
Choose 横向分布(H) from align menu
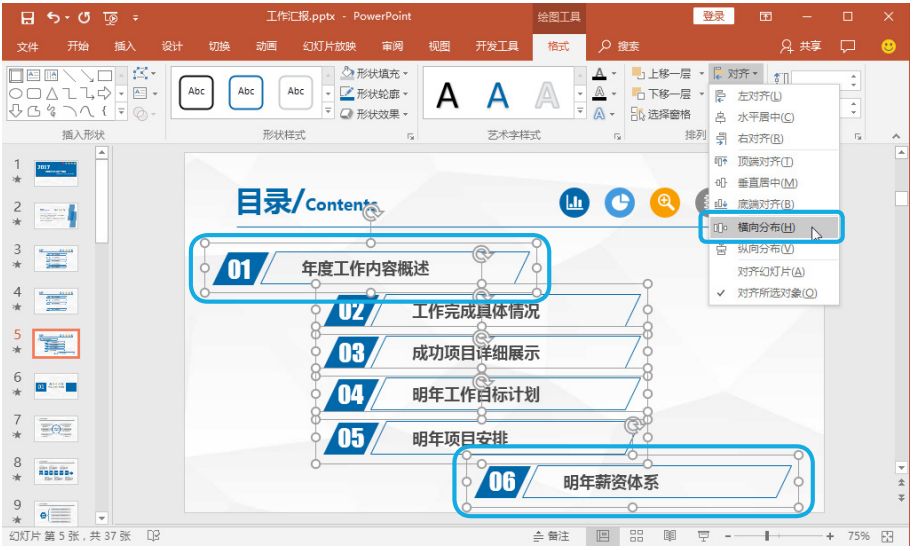(774, 227)
